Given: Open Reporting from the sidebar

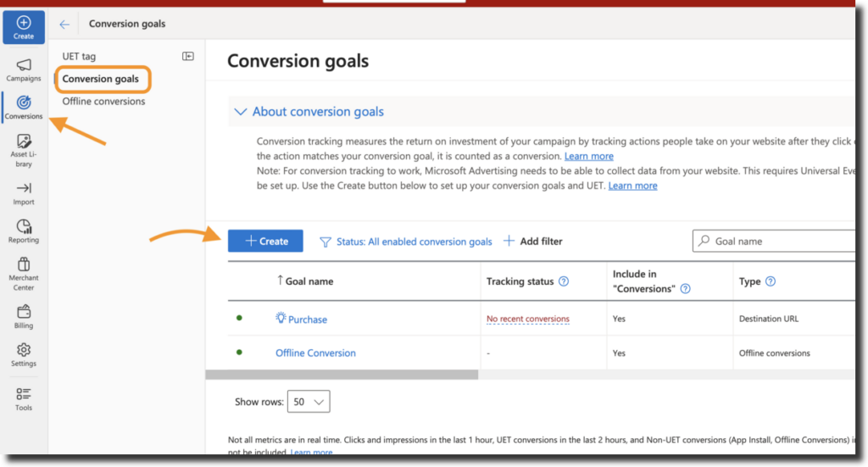Looking at the screenshot, I should click(x=24, y=231).
